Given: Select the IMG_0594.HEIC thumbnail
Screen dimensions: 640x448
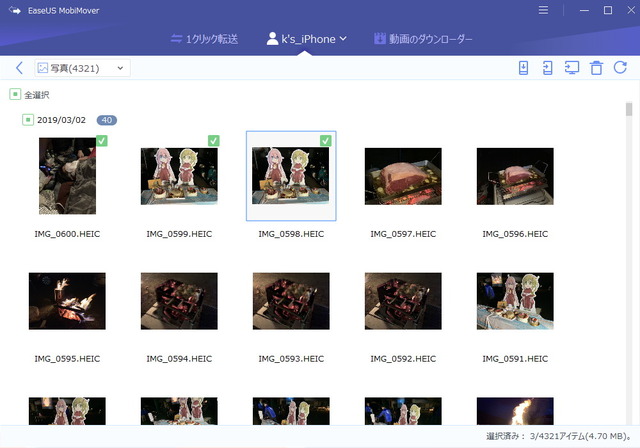Looking at the screenshot, I should click(x=179, y=301).
